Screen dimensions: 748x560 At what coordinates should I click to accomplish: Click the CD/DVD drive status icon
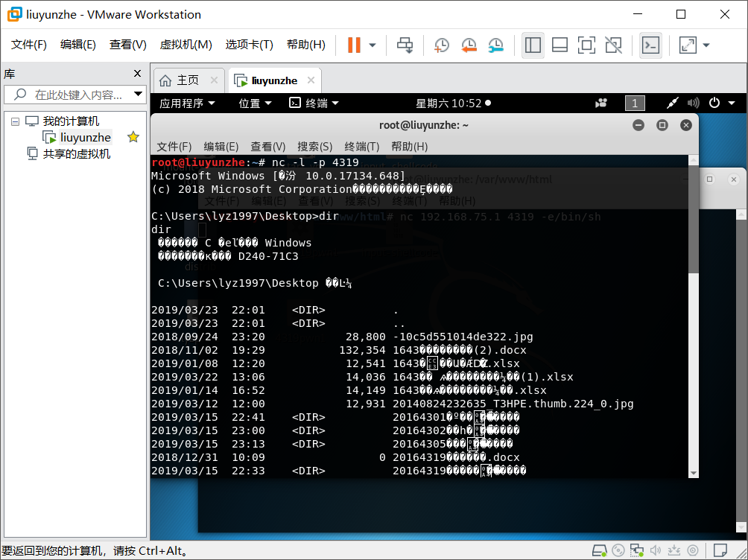pyautogui.click(x=618, y=550)
